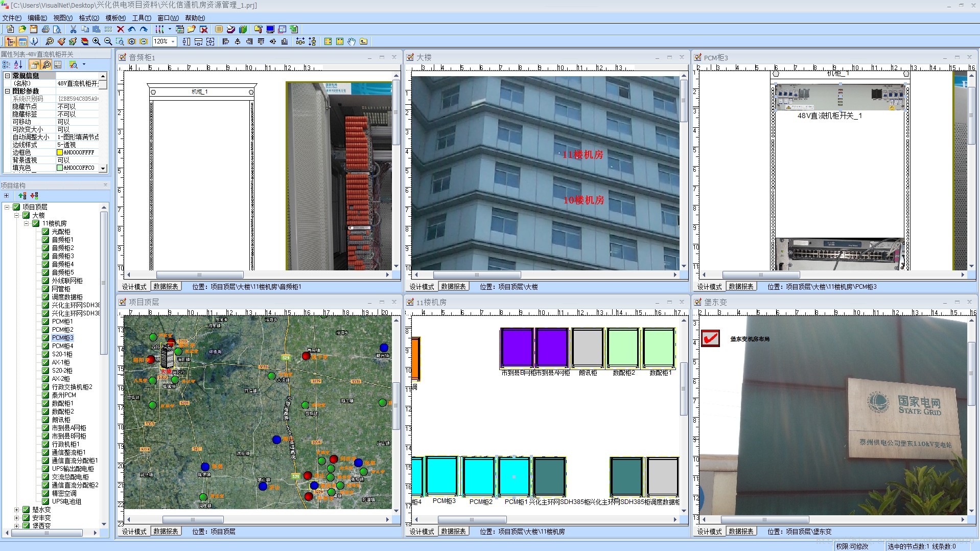Switch 音频柜1 window to 数据报表
Viewport: 980px width, 551px height.
click(x=166, y=287)
